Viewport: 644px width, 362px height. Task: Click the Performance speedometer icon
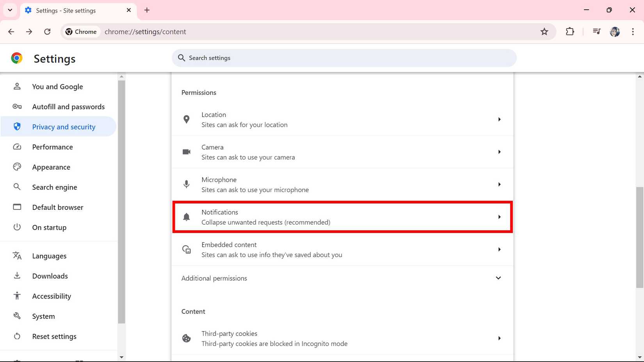17,147
